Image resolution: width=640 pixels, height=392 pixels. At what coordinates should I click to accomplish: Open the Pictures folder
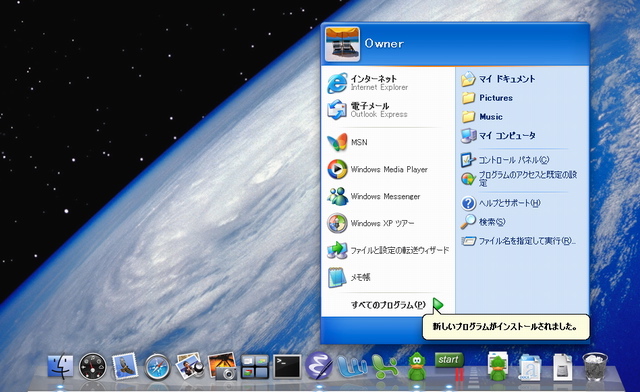click(487, 98)
